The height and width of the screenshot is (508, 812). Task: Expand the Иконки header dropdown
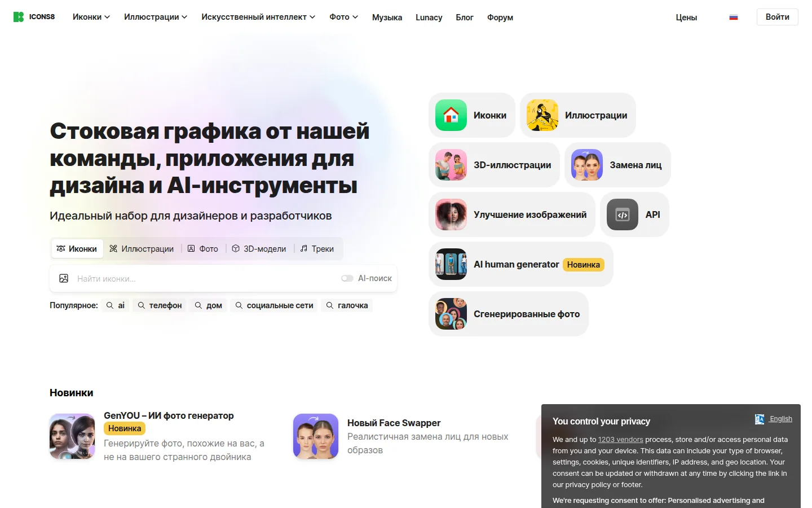pyautogui.click(x=91, y=17)
